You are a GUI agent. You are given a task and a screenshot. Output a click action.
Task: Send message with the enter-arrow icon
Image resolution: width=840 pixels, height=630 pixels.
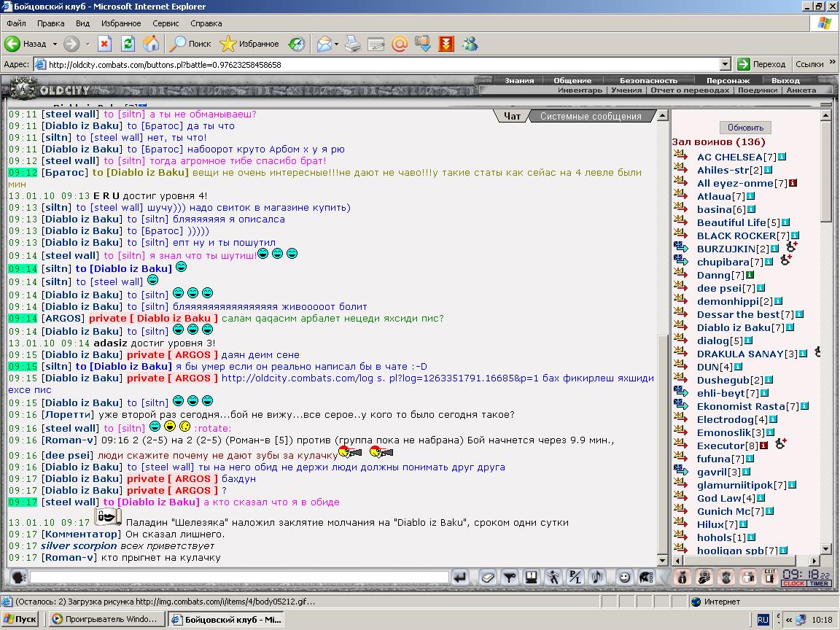pos(459,577)
